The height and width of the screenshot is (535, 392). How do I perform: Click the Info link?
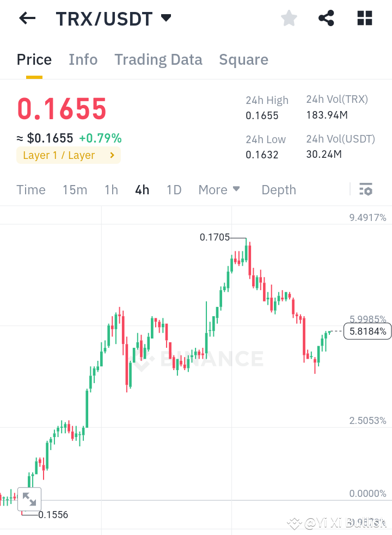(83, 59)
